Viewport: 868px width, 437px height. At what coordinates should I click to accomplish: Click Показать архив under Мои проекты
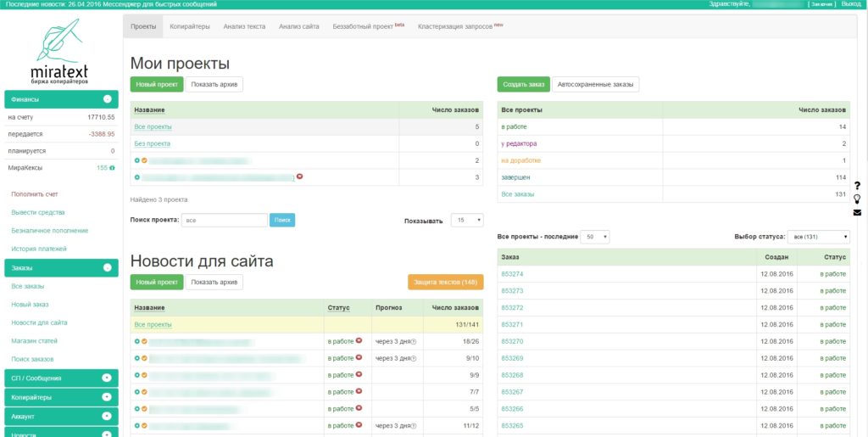coord(214,84)
